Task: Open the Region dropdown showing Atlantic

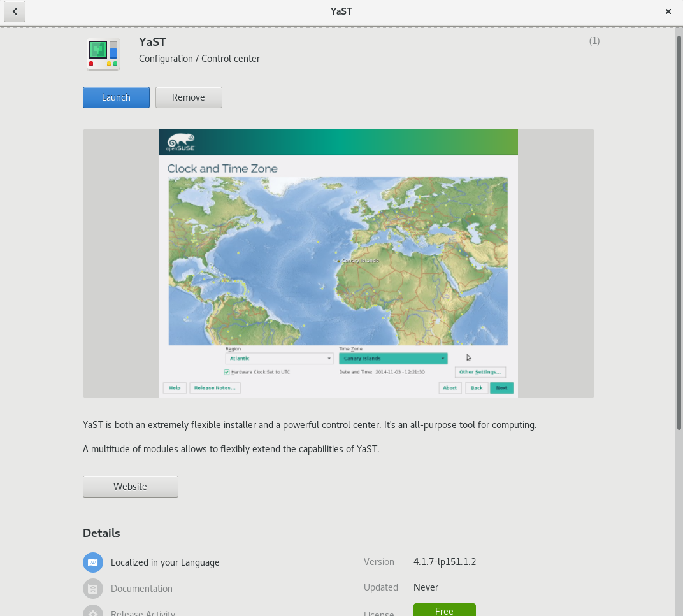Action: [x=279, y=359]
